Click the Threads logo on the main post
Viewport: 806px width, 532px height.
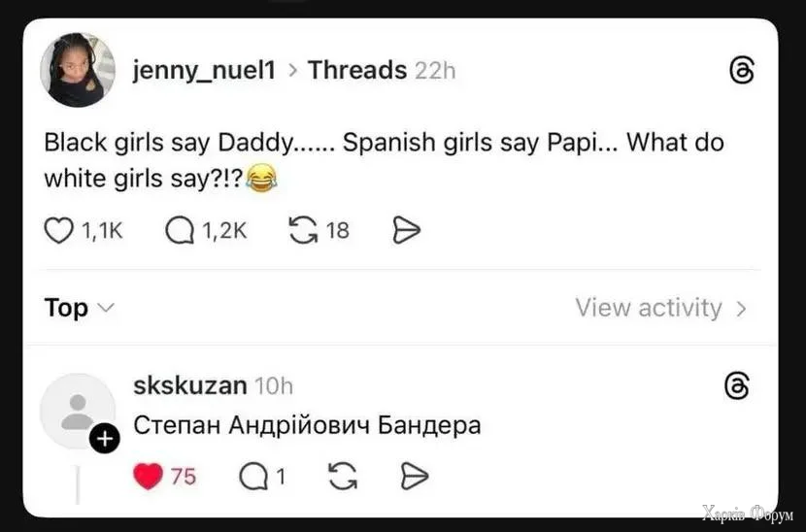(x=741, y=71)
